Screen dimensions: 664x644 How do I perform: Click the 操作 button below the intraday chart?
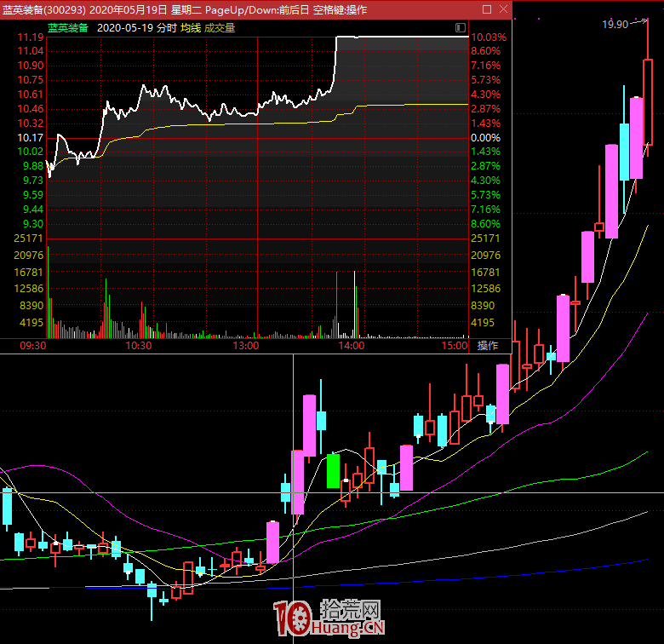pyautogui.click(x=488, y=346)
